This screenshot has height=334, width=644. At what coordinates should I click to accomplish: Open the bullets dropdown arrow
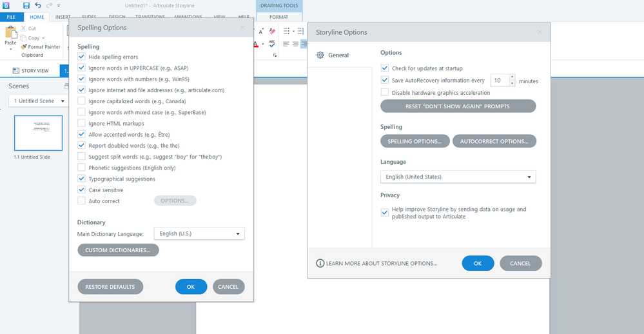(x=294, y=31)
